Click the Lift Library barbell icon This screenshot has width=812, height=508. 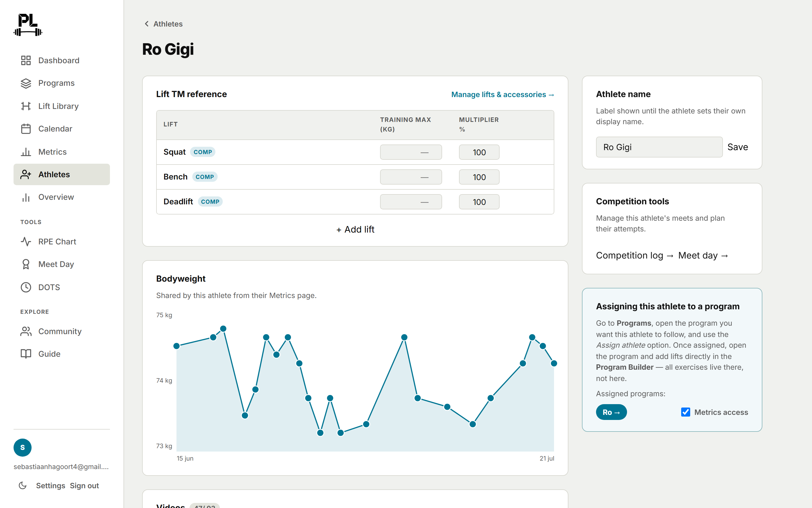26,106
